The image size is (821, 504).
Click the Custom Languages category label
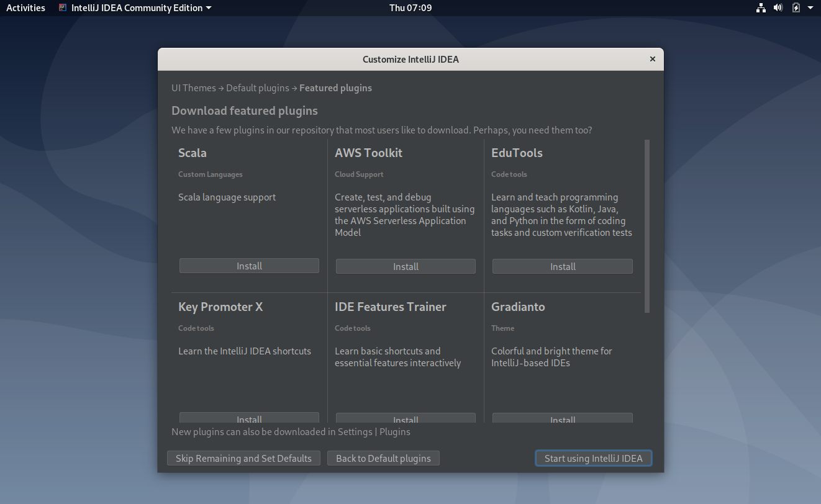pos(211,174)
